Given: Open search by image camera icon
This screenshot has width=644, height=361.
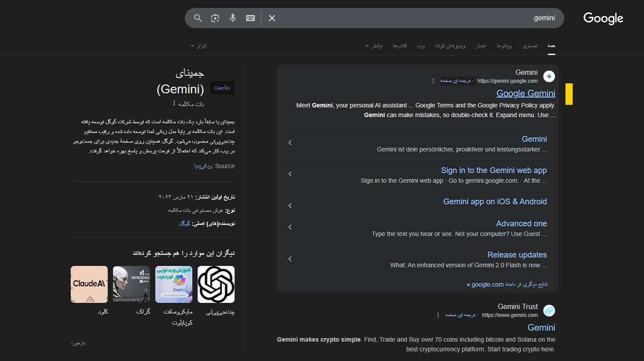Looking at the screenshot, I should [215, 18].
